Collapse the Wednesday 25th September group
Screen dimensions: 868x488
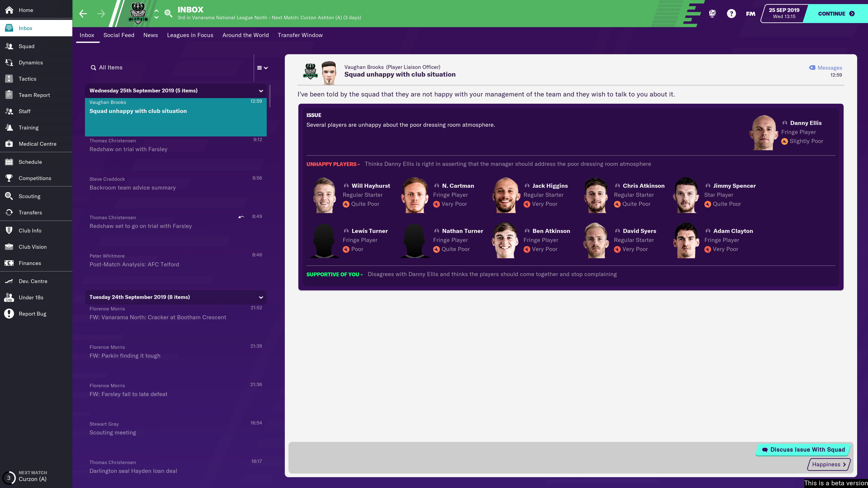click(261, 91)
